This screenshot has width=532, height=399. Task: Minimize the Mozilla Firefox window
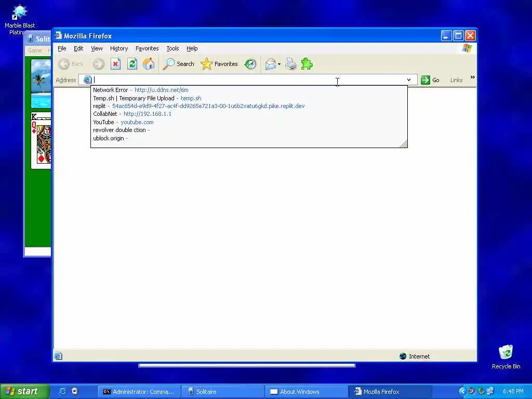click(446, 35)
